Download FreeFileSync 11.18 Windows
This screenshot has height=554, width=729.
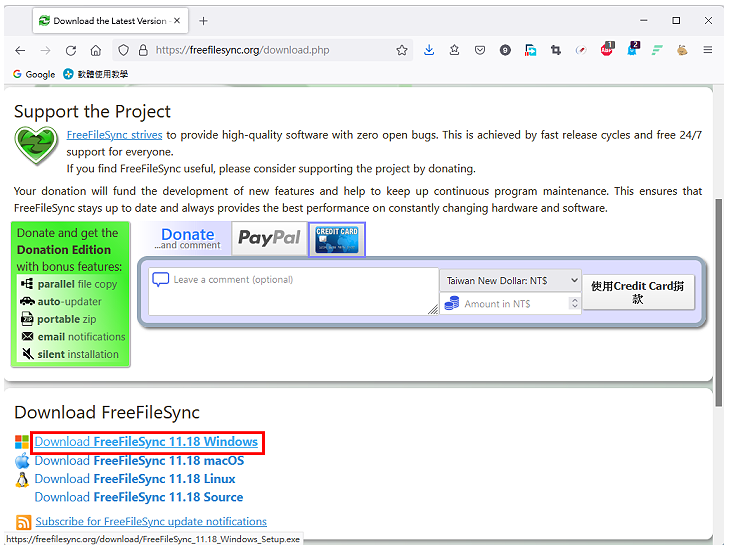point(146,442)
